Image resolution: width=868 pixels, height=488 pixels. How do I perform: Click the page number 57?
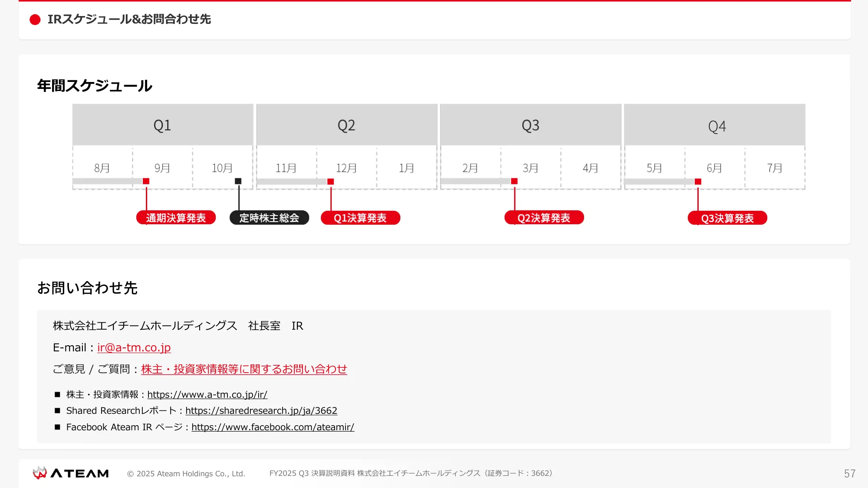coord(849,473)
